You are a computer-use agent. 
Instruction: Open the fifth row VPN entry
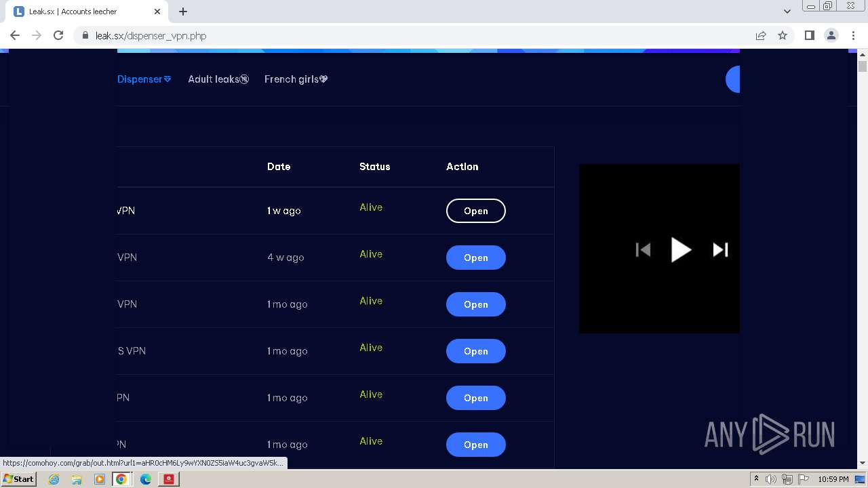[475, 398]
